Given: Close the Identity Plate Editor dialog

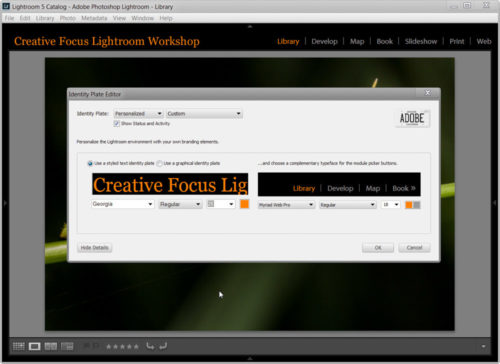Looking at the screenshot, I should click(428, 93).
